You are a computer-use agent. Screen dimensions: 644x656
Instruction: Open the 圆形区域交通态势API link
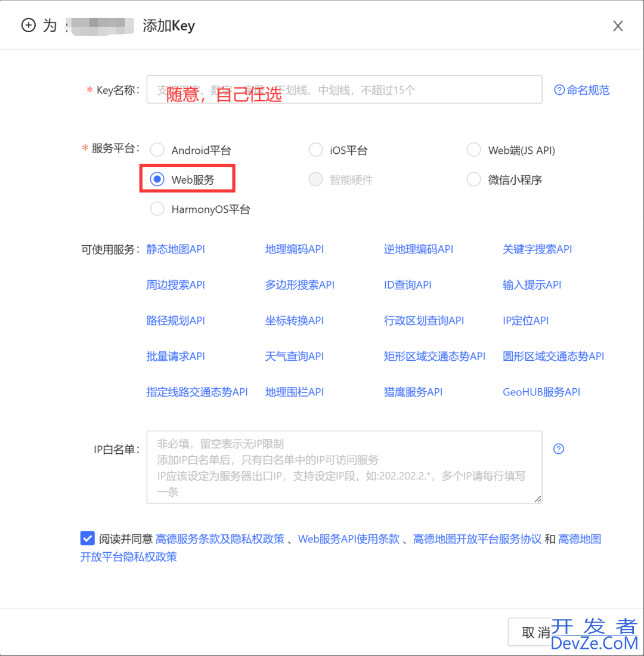point(553,357)
